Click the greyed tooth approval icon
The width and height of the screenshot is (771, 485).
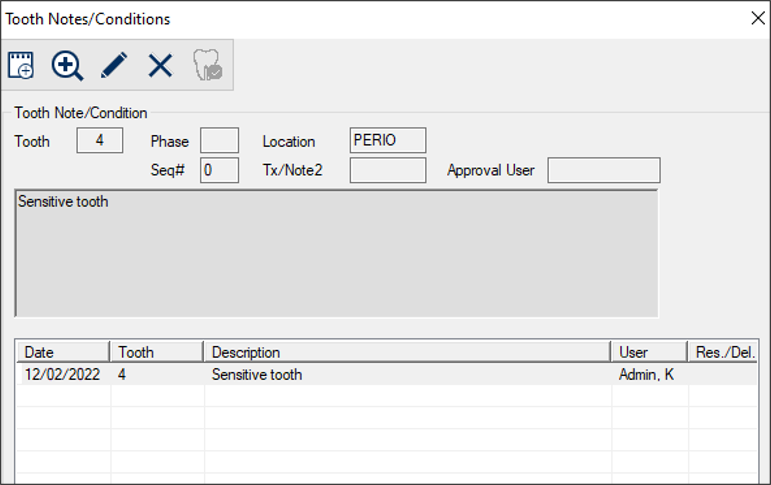(208, 66)
